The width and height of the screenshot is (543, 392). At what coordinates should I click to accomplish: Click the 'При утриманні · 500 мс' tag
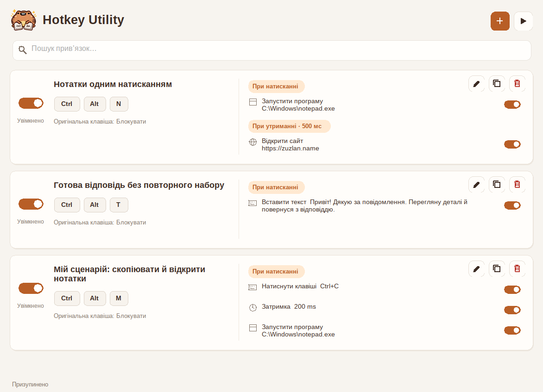[x=289, y=126]
